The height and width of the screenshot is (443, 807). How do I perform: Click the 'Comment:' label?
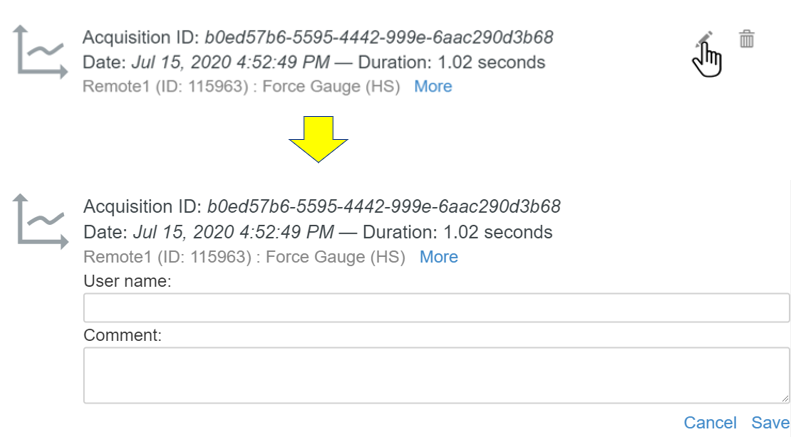click(122, 335)
